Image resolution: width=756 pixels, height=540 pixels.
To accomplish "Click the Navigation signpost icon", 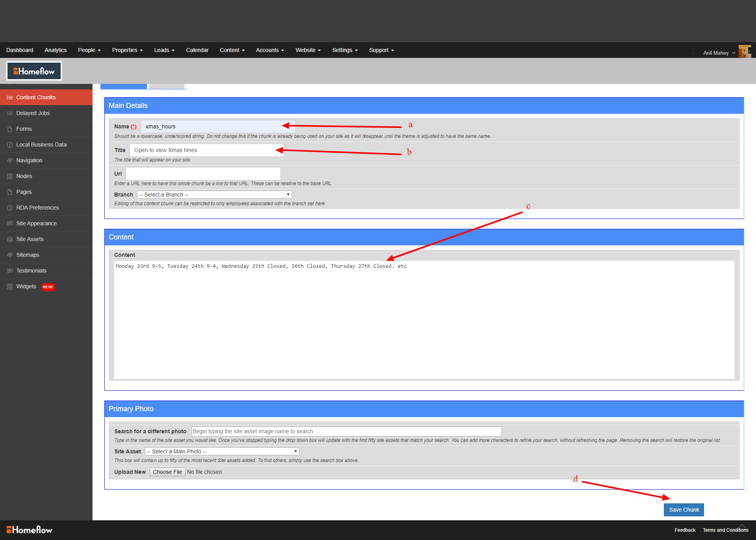I will click(x=9, y=161).
